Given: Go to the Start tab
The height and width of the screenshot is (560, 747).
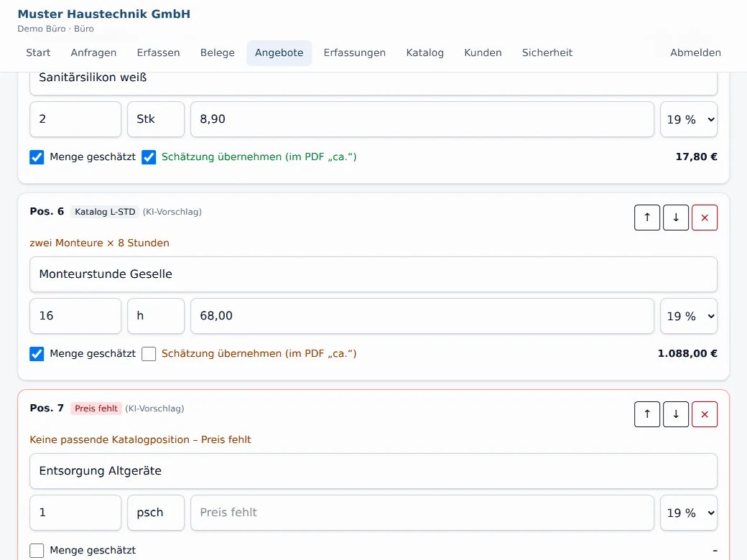Looking at the screenshot, I should click(38, 53).
